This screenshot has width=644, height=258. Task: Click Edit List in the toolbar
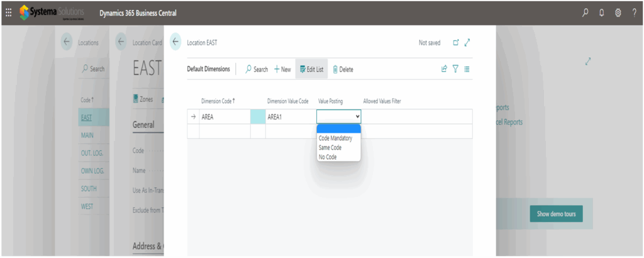click(311, 69)
